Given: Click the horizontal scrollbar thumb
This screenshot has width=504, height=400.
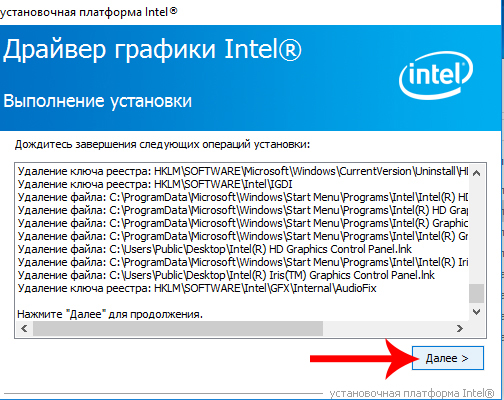Looking at the screenshot, I should [x=178, y=329].
